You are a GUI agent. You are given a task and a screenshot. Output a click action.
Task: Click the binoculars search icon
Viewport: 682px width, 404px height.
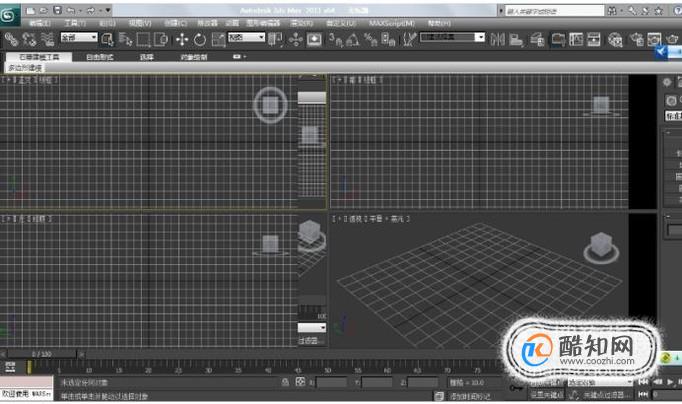(612, 11)
